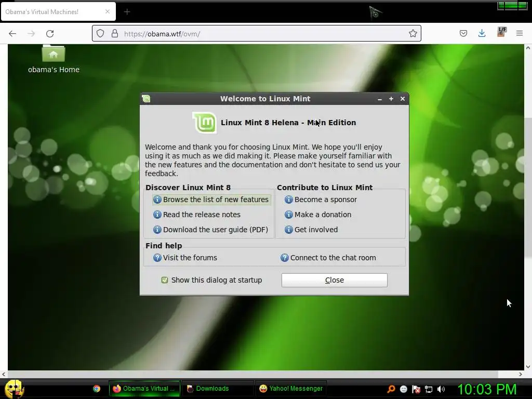Click the scroll left arrow at bottom
Screen dimensions: 532x399
point(4,374)
